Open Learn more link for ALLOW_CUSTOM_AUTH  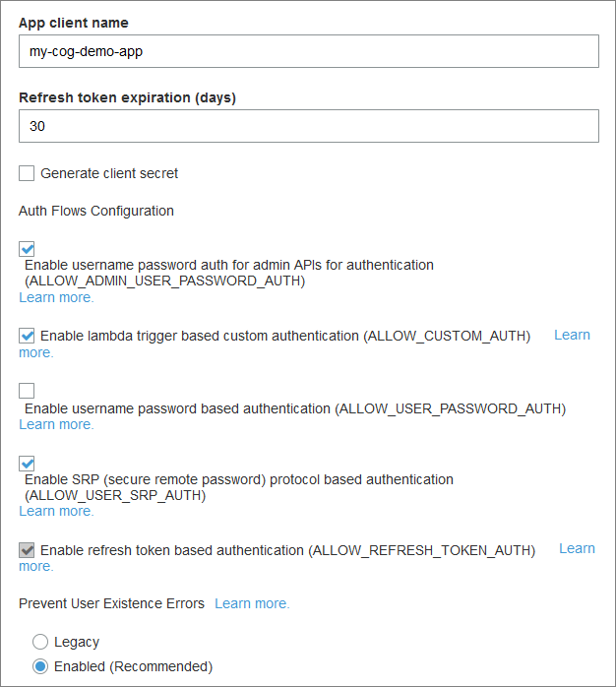(x=572, y=336)
